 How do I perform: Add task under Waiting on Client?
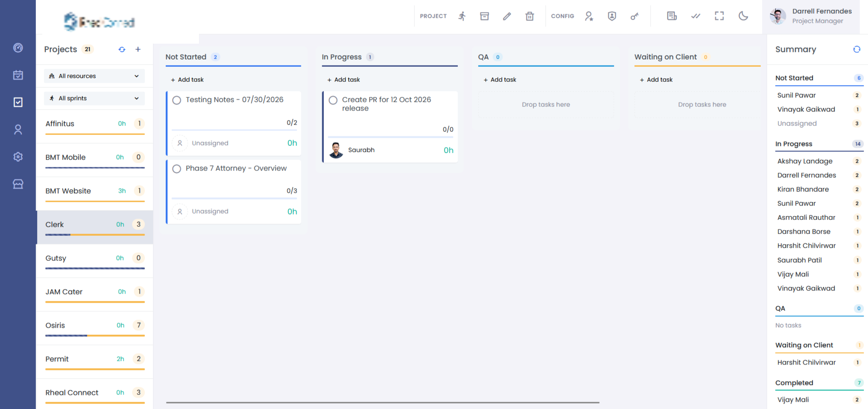pos(656,80)
